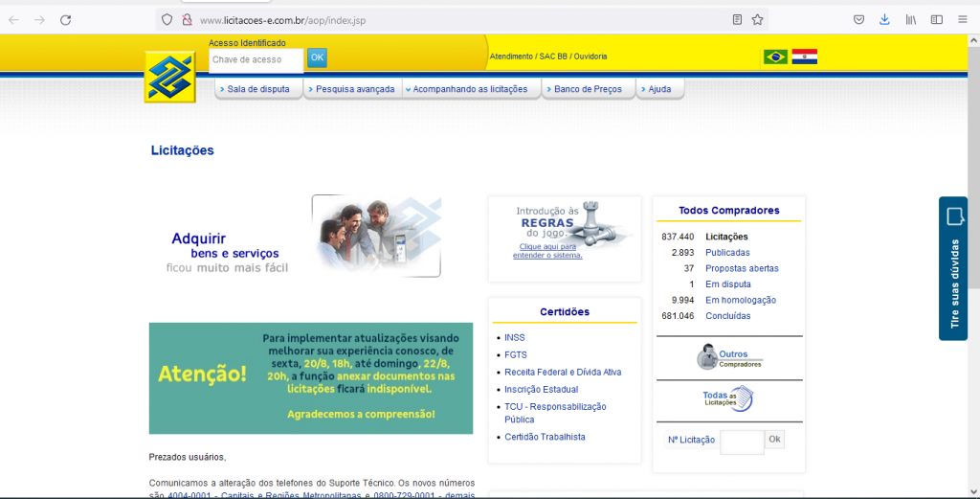Open the Certidão Trabalhista link
The height and width of the screenshot is (499, 980).
point(545,437)
